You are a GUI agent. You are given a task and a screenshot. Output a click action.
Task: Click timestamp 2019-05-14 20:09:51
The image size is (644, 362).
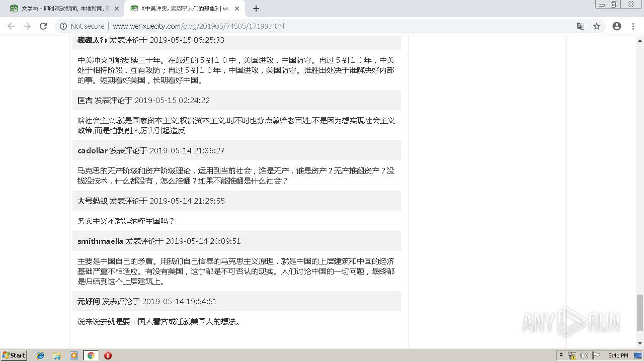click(203, 241)
